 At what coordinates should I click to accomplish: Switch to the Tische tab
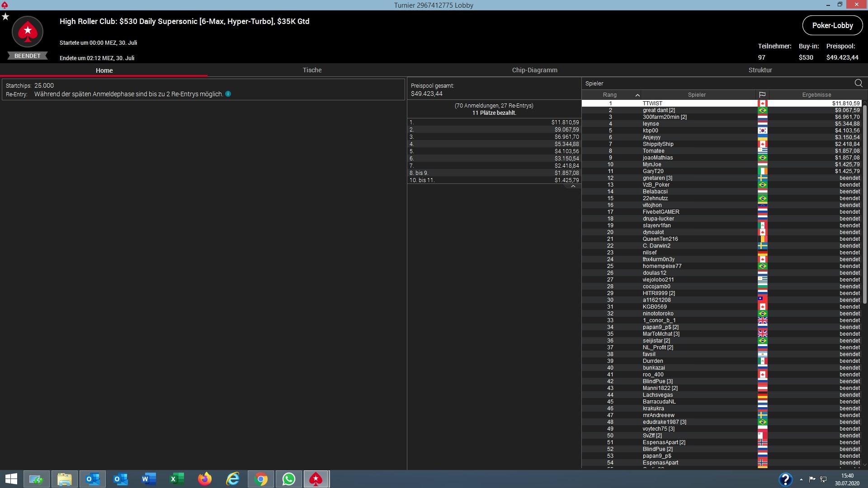point(312,70)
